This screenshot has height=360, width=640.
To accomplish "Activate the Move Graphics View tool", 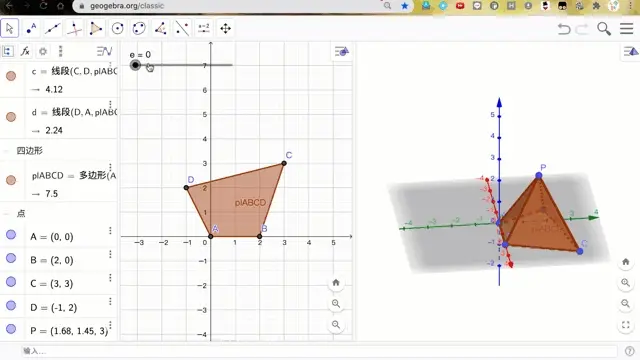I will coord(225,28).
